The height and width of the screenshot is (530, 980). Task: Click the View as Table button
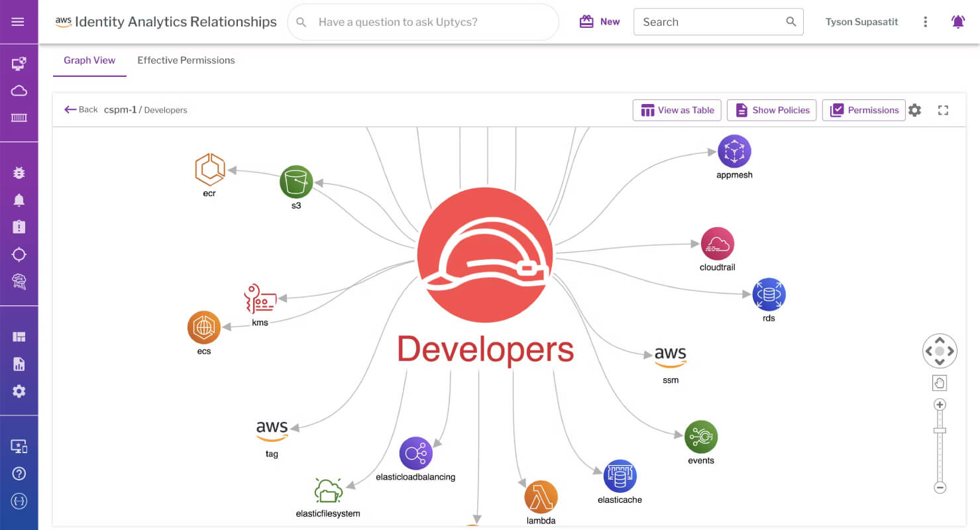[677, 110]
